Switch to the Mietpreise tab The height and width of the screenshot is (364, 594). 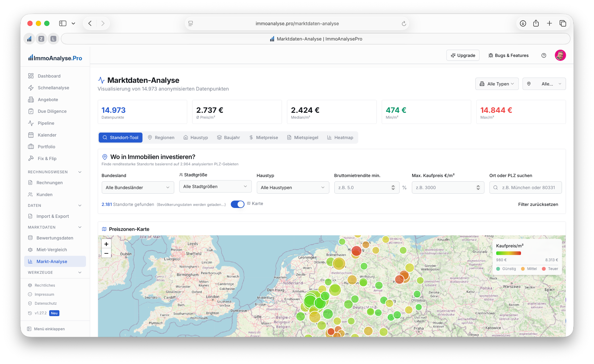pyautogui.click(x=264, y=138)
